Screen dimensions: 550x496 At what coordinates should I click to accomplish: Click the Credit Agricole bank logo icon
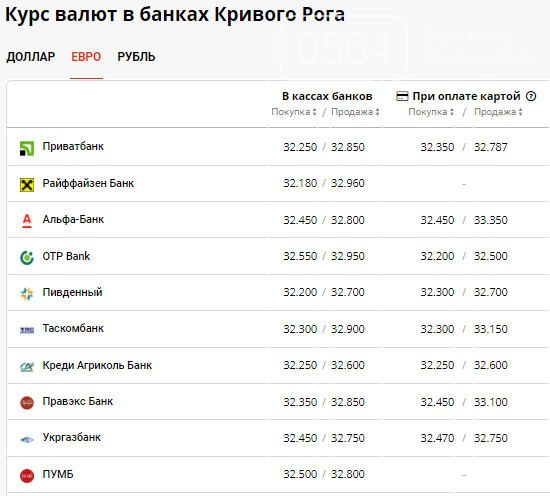(27, 367)
